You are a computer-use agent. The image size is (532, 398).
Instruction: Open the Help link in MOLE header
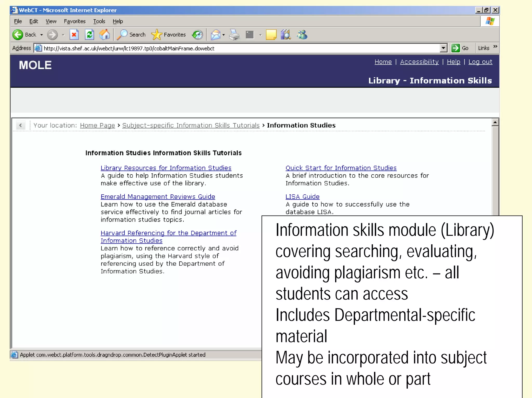pos(453,62)
